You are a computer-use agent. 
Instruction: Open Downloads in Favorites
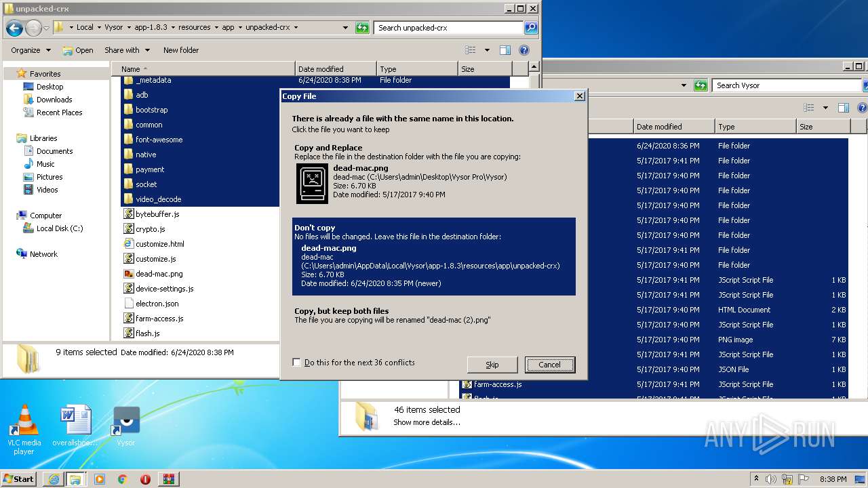(x=54, y=100)
